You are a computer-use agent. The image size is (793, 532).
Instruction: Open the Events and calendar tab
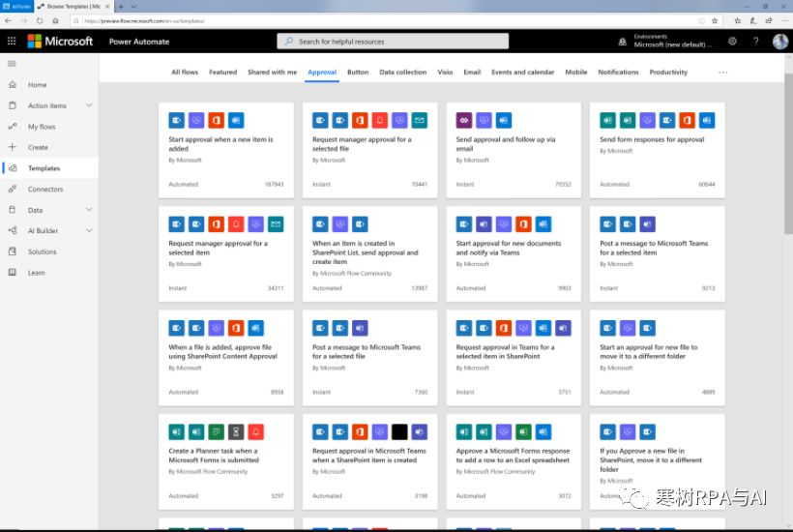click(x=523, y=73)
